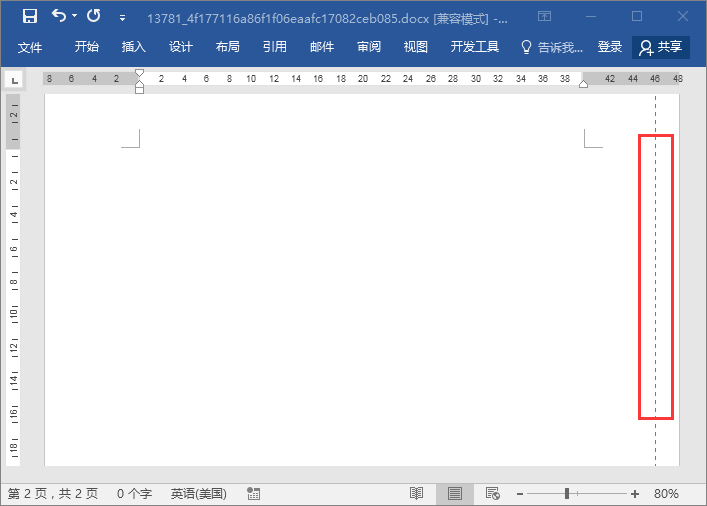The height and width of the screenshot is (506, 707).
Task: Click the macro recording icon
Action: pos(254,494)
